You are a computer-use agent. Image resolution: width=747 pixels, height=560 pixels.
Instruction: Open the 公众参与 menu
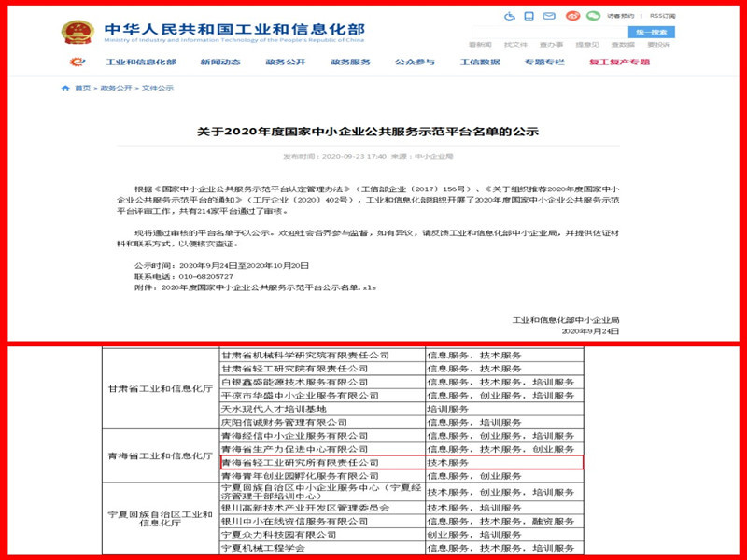click(415, 62)
